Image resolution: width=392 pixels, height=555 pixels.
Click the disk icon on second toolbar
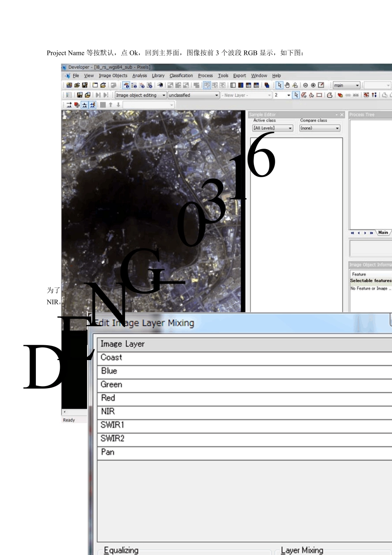pyautogui.click(x=80, y=95)
